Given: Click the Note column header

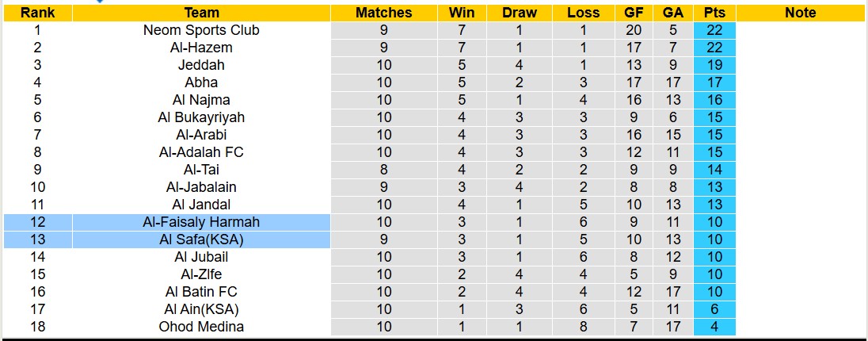Looking at the screenshot, I should click(801, 13).
